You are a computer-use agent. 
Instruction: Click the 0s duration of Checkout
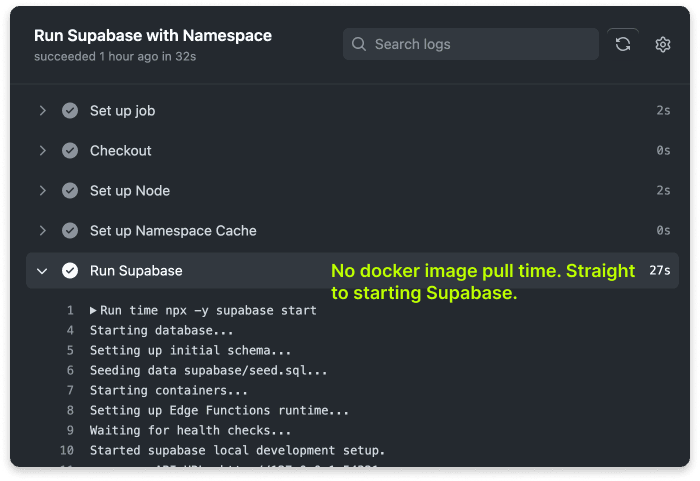click(x=663, y=151)
